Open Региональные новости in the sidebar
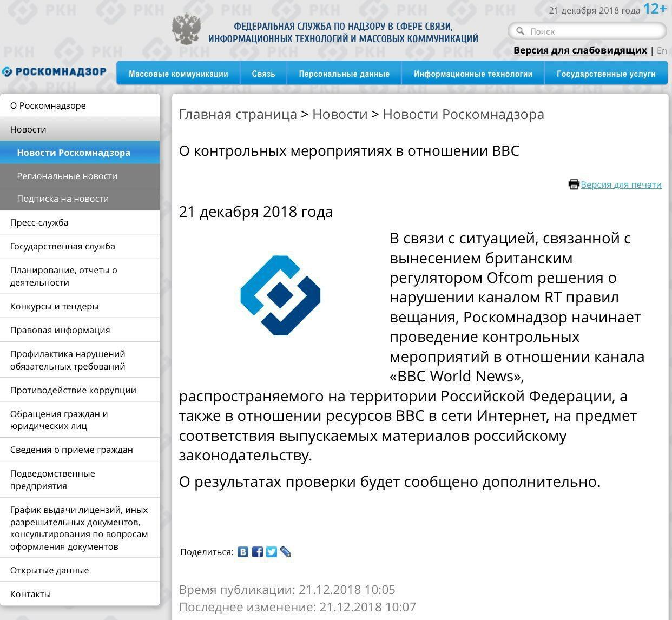This screenshot has width=672, height=620. point(80,176)
